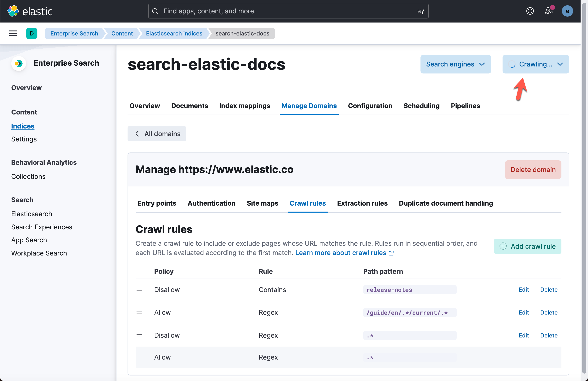Screen dimensions: 588x381
Task: Edit the Disallow Regex .* rule
Action: coord(524,335)
